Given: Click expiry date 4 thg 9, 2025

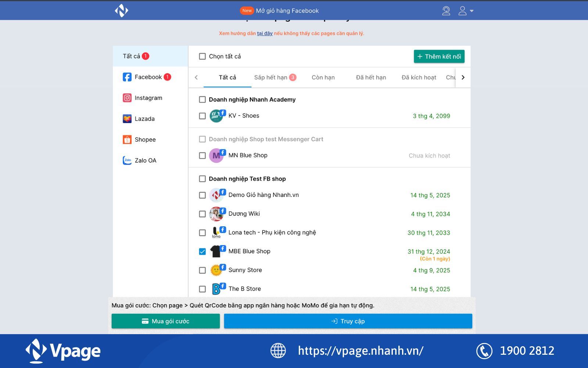Looking at the screenshot, I should click(431, 270).
